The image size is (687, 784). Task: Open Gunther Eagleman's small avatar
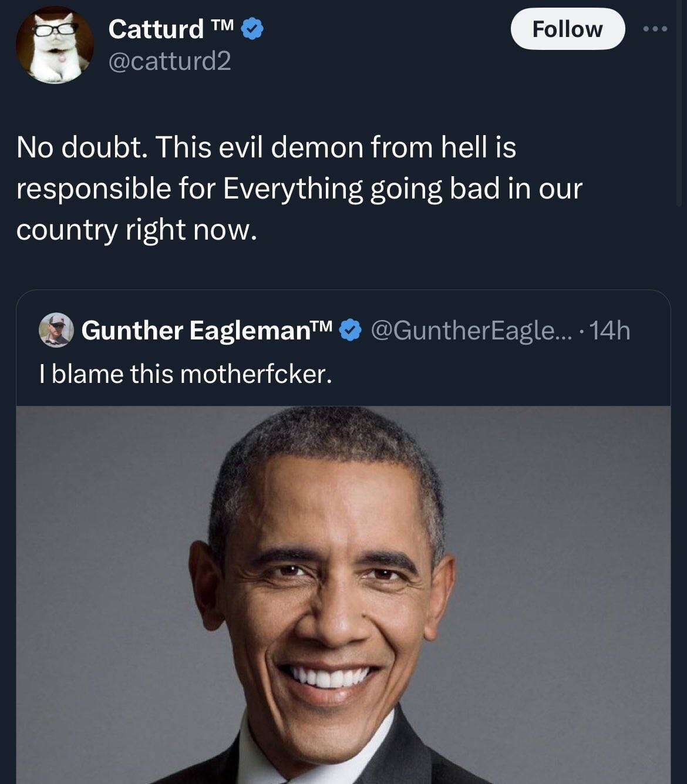[x=56, y=330]
